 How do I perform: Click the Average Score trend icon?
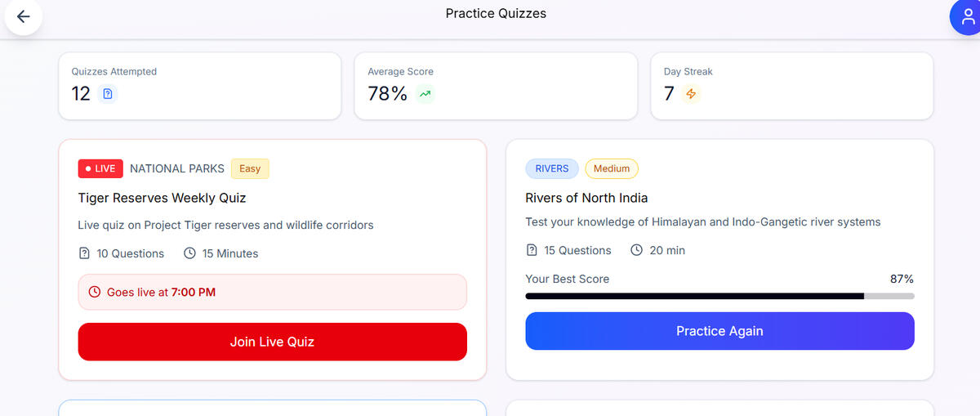[425, 94]
